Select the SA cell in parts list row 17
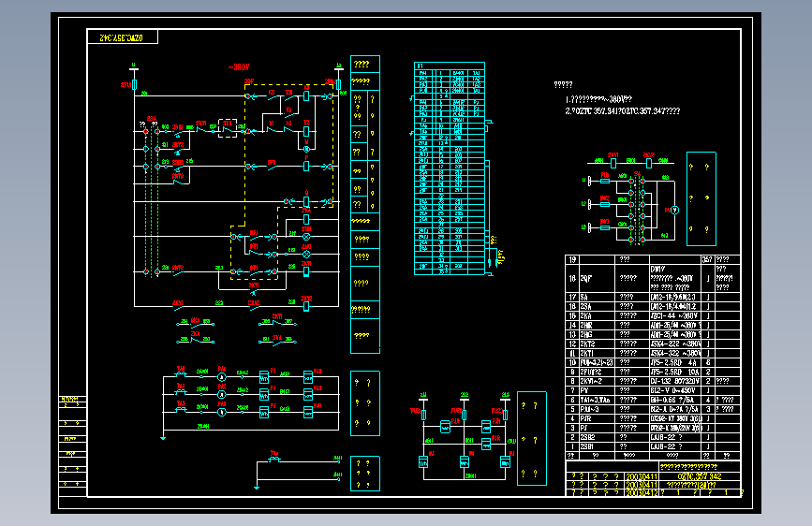The height and width of the screenshot is (526, 812). pos(597,298)
